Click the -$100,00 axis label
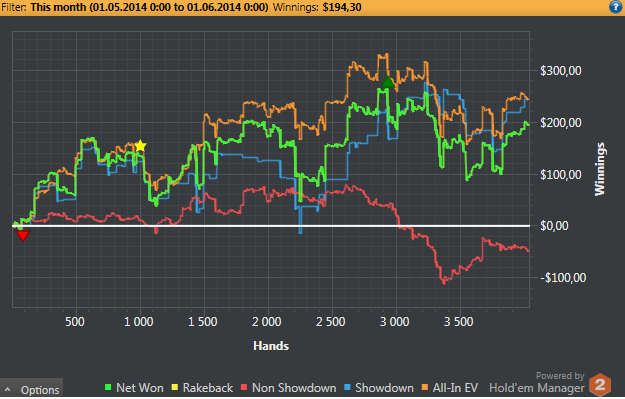 pyautogui.click(x=563, y=277)
